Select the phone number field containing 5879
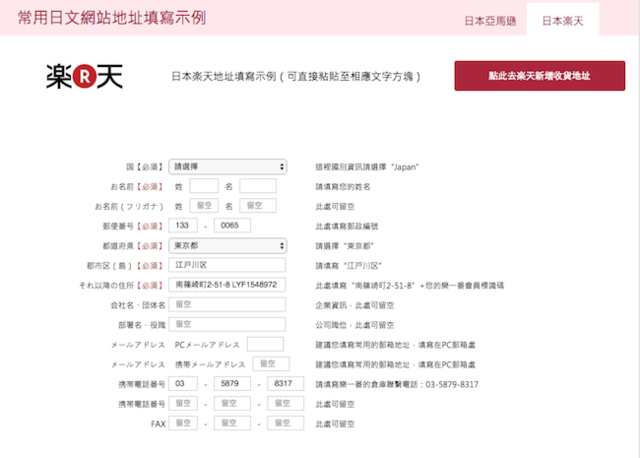Image resolution: width=640 pixels, height=458 pixels. [x=232, y=384]
